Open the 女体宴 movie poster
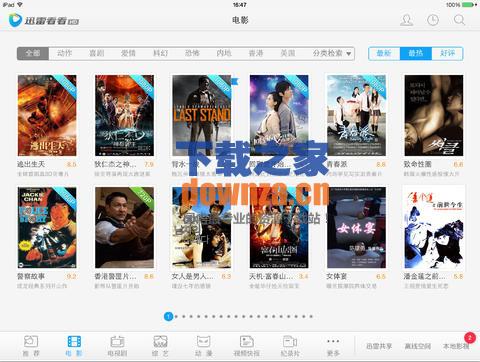The image size is (480, 362). pyautogui.click(x=356, y=227)
